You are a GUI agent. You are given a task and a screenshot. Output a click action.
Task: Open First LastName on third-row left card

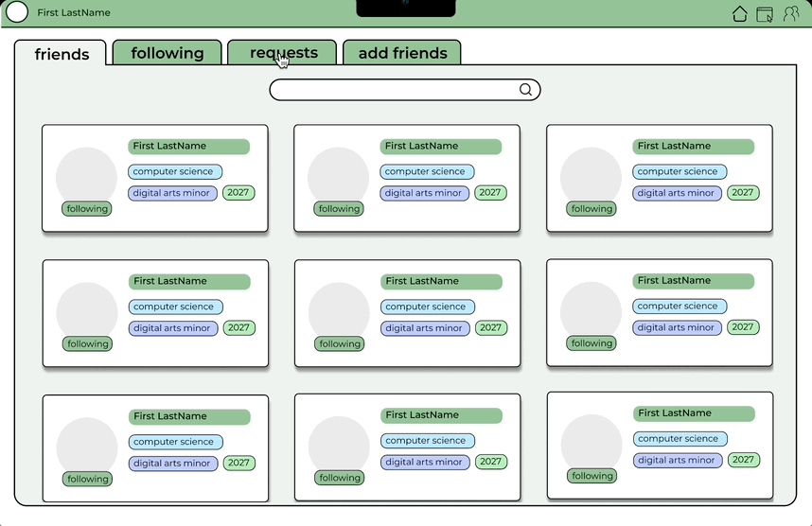coord(189,417)
